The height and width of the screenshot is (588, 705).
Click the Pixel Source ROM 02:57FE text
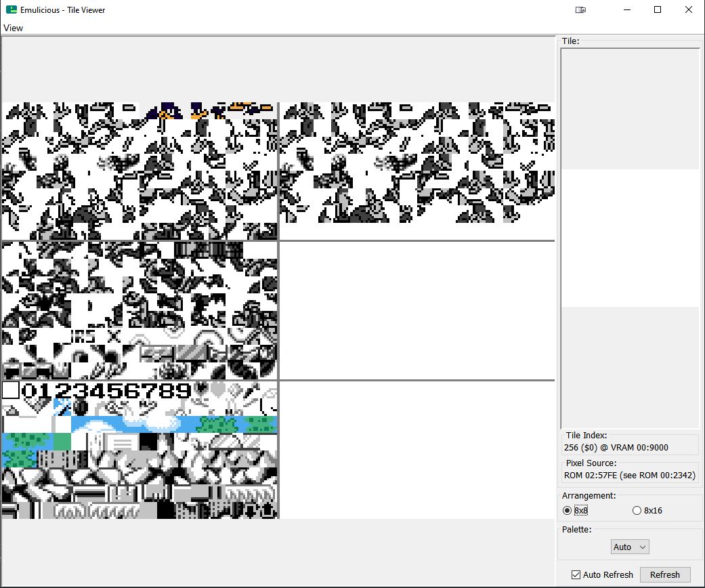click(629, 476)
